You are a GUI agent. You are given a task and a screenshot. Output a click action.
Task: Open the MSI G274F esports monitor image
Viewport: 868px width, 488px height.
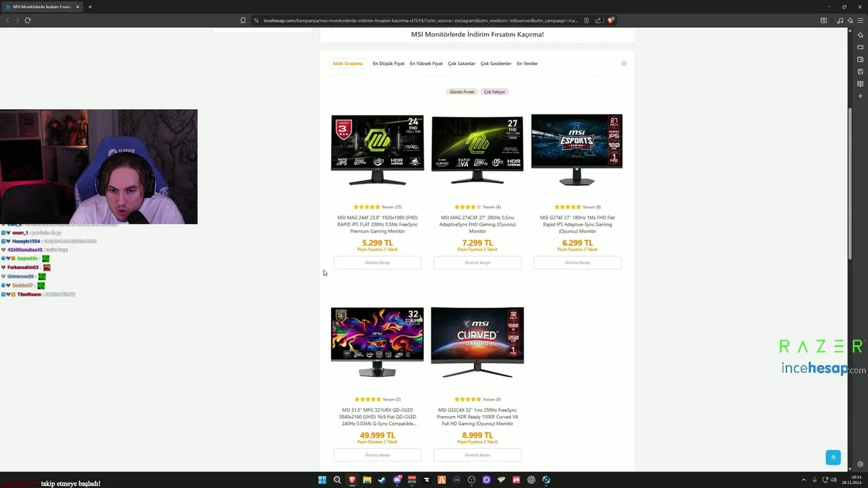pyautogui.click(x=577, y=150)
